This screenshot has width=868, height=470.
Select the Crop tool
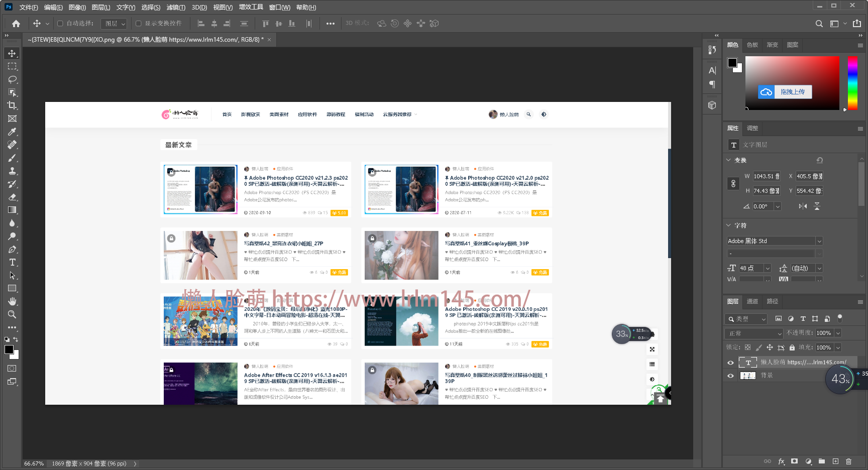click(x=12, y=105)
